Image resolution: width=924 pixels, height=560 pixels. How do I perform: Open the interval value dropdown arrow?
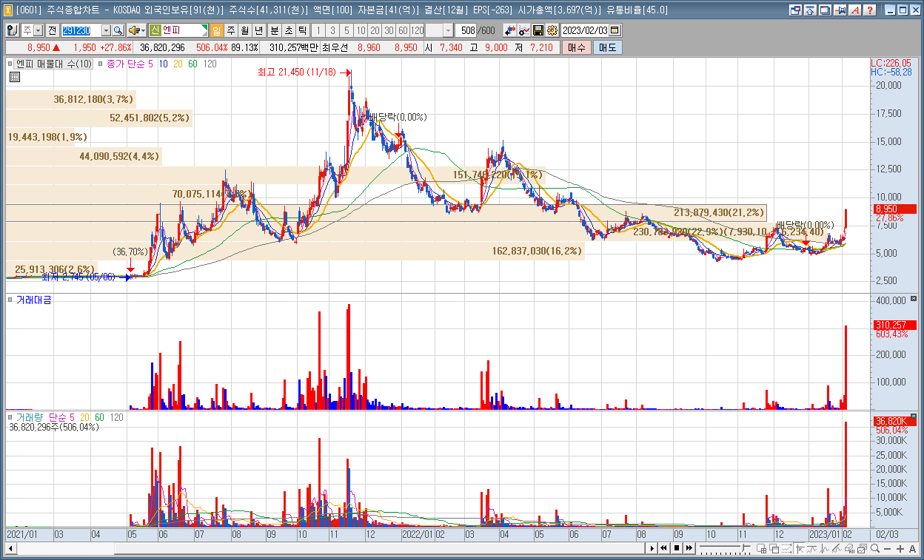pyautogui.click(x=448, y=30)
